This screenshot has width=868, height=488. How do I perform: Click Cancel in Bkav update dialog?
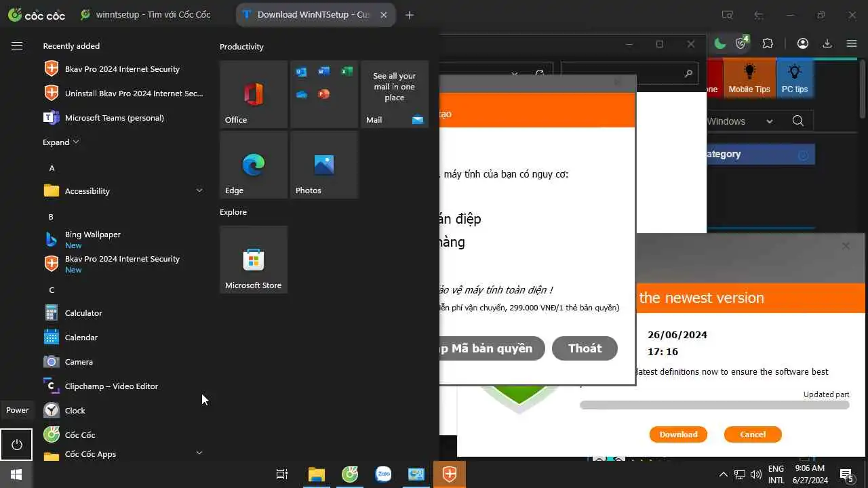(x=753, y=434)
